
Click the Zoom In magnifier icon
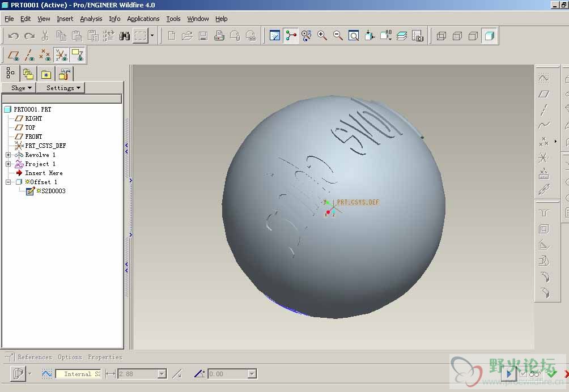(322, 36)
